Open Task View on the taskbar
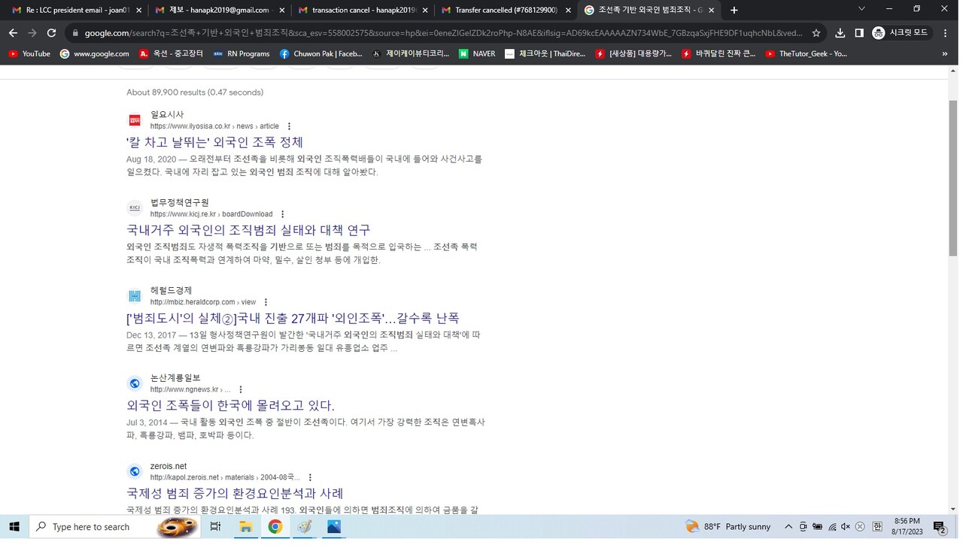 215,527
